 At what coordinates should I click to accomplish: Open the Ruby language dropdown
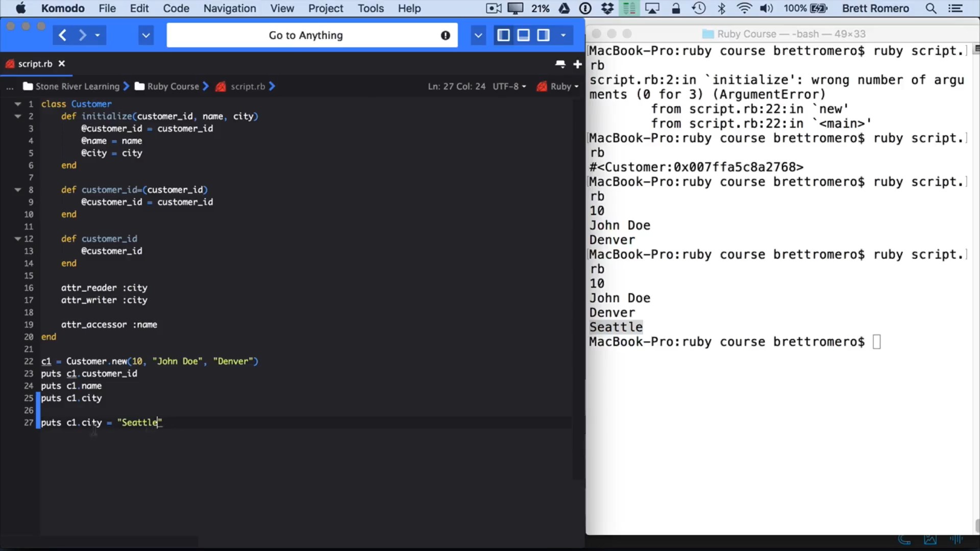(560, 87)
